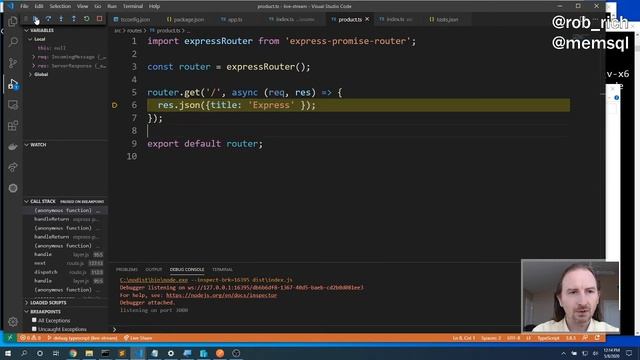The image size is (640, 360).
Task: Open Chrome from the taskbar
Action: (73, 353)
